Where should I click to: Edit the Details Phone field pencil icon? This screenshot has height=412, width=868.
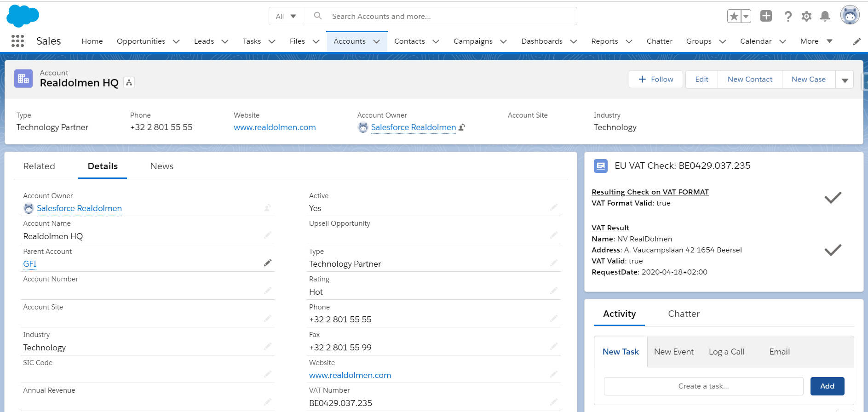click(x=554, y=318)
